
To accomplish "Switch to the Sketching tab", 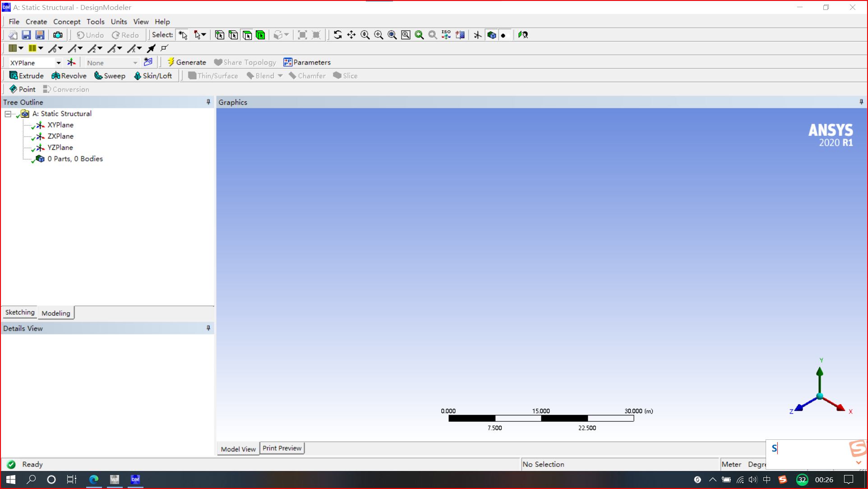I will pos(20,312).
